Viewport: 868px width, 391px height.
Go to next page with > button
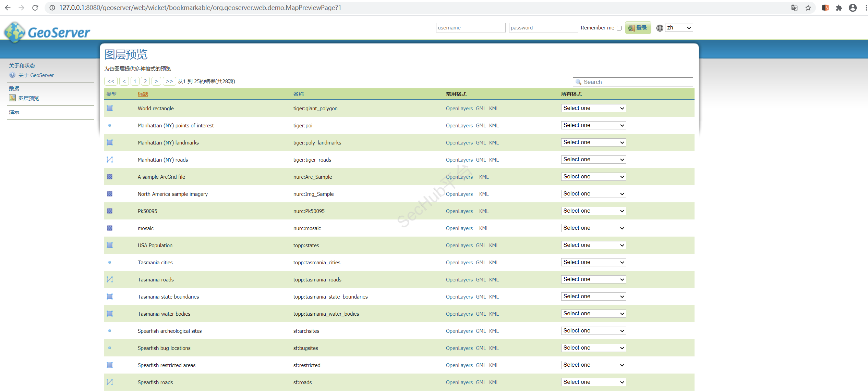coord(156,81)
